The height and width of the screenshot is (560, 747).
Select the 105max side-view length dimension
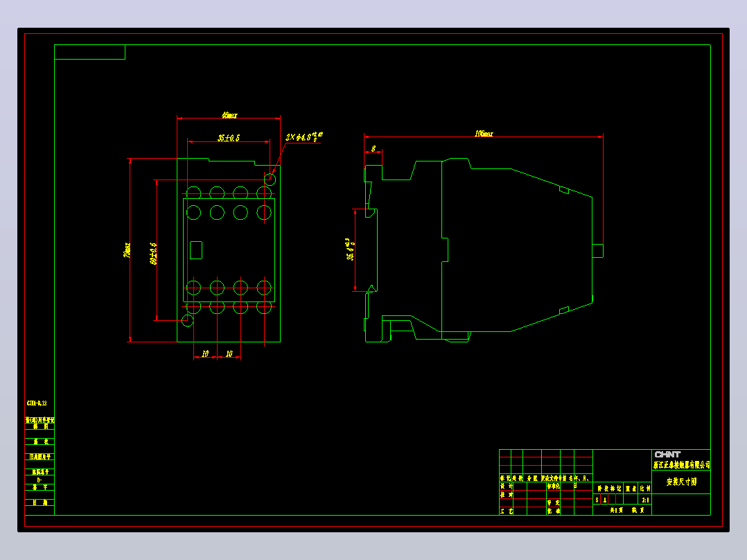point(484,134)
